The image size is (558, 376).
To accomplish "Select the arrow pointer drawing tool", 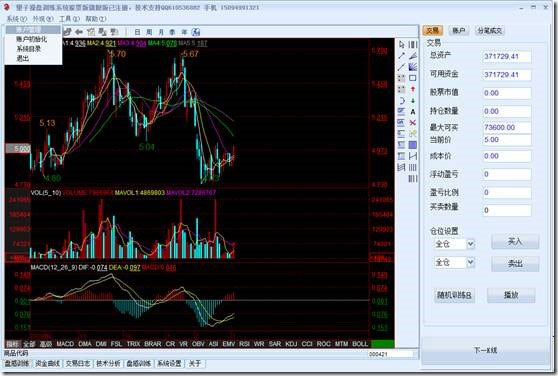I will [402, 44].
